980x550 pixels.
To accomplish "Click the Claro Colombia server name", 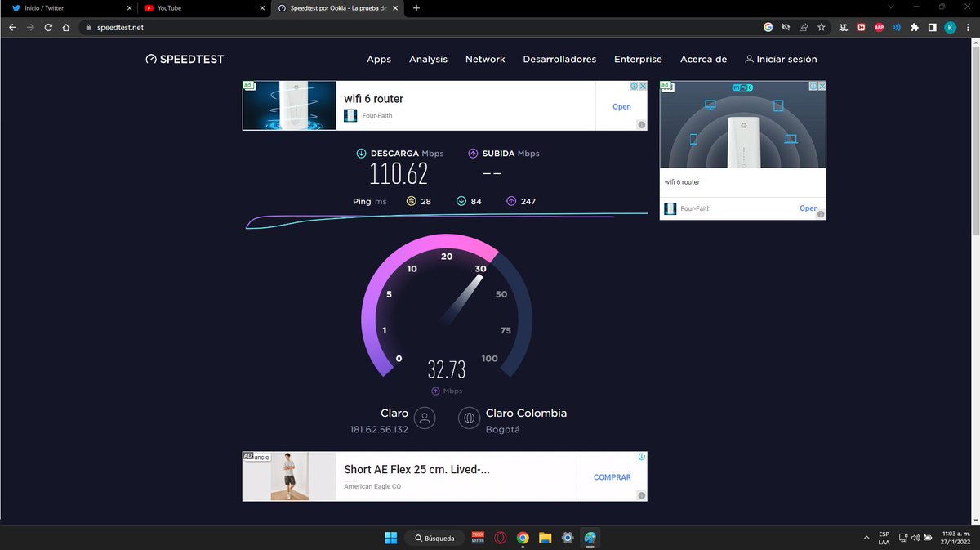I will tap(526, 414).
